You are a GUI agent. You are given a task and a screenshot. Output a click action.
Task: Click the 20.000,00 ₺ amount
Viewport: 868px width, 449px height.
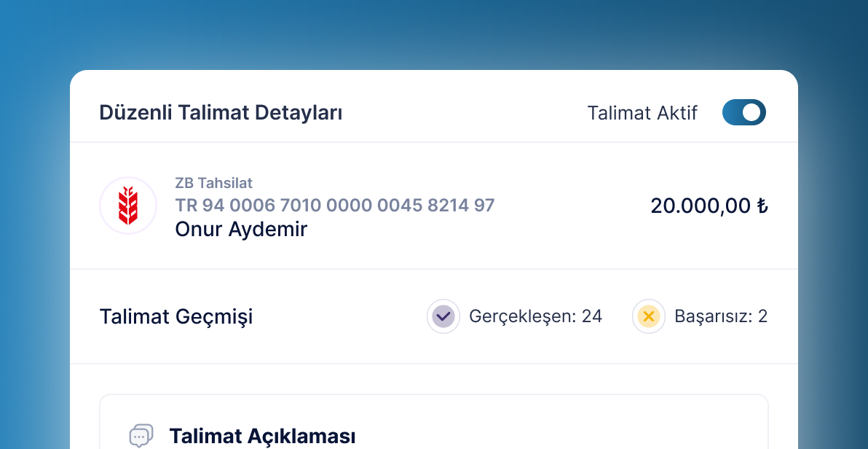pyautogui.click(x=709, y=206)
